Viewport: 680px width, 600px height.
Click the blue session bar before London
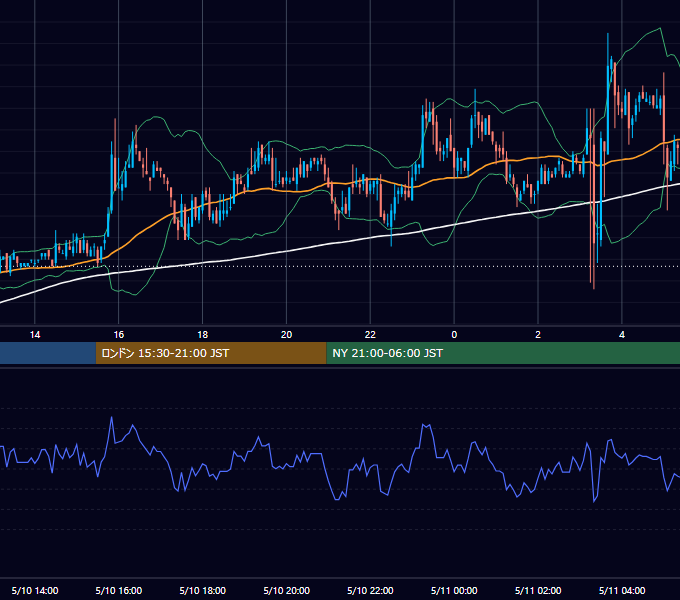48,353
